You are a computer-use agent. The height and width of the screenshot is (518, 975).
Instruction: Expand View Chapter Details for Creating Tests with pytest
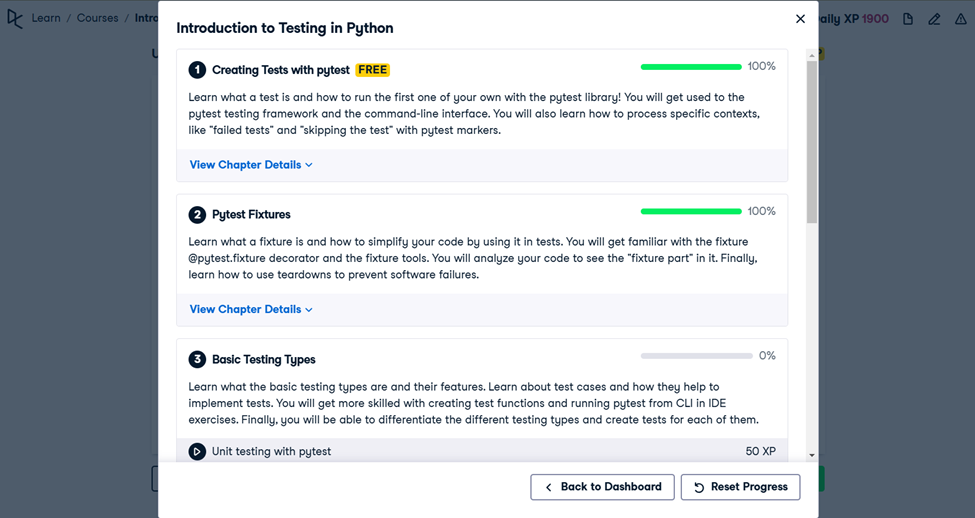tap(251, 165)
